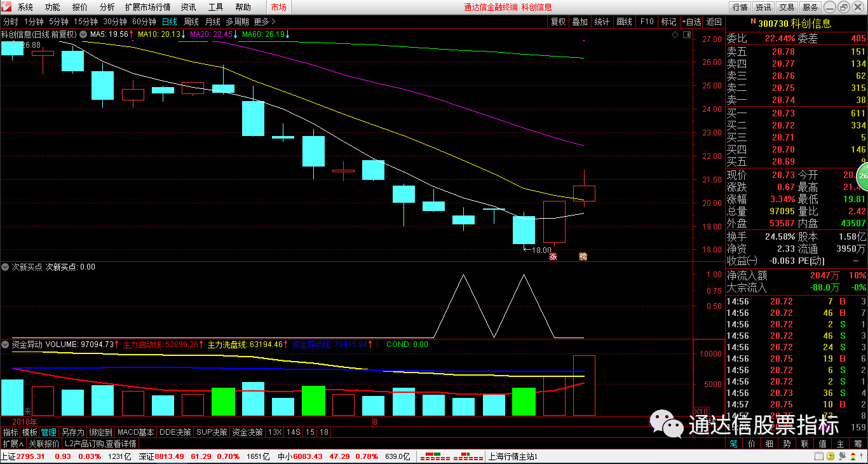This screenshot has width=868, height=464.
Task: Expand the 更多 periods dropdown
Action: coord(264,22)
